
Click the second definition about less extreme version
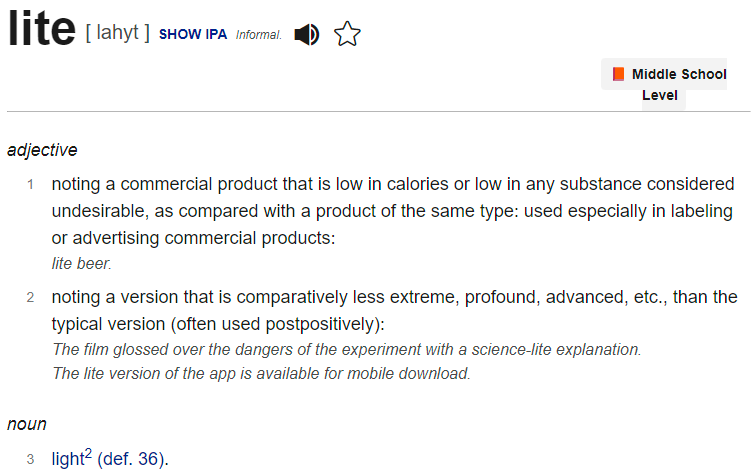394,310
